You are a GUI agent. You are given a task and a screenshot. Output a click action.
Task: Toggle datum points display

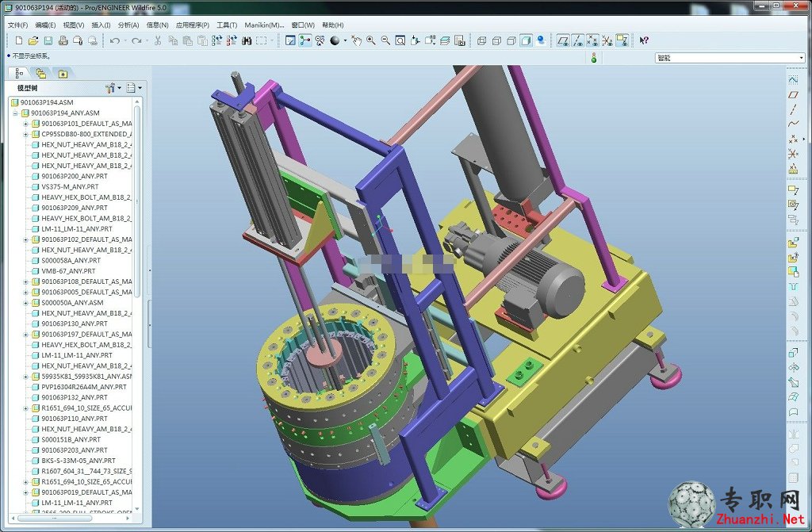coord(592,40)
